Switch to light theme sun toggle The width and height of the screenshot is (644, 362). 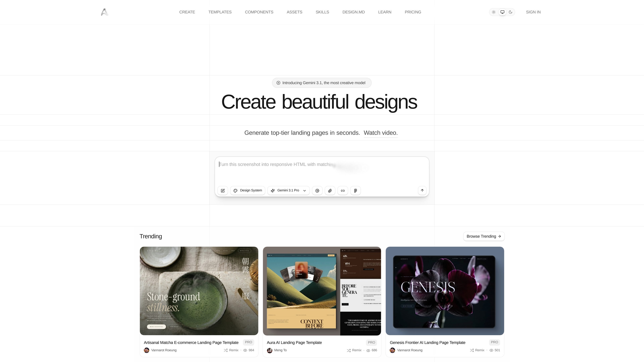(x=494, y=12)
